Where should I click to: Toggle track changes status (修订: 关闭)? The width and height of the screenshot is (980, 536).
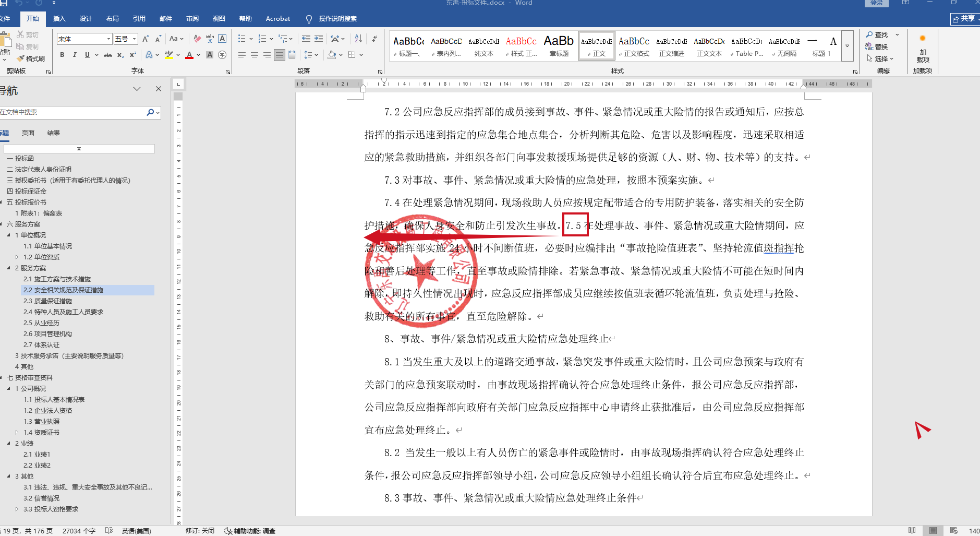[x=200, y=531]
